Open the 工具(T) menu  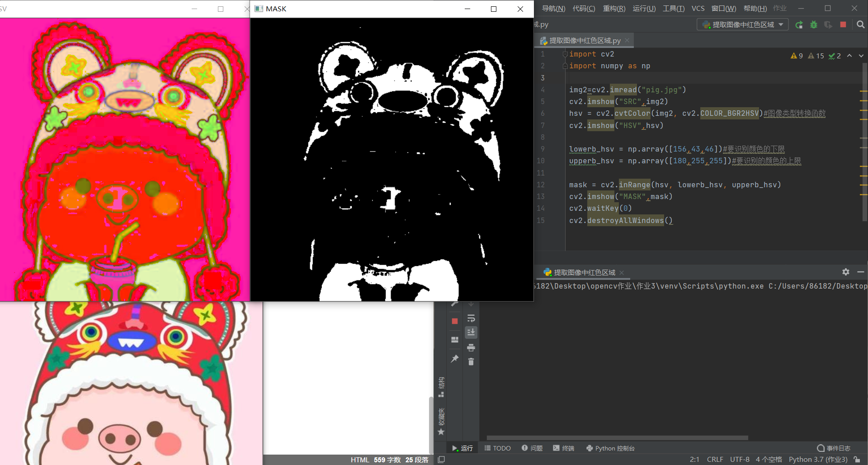click(674, 8)
